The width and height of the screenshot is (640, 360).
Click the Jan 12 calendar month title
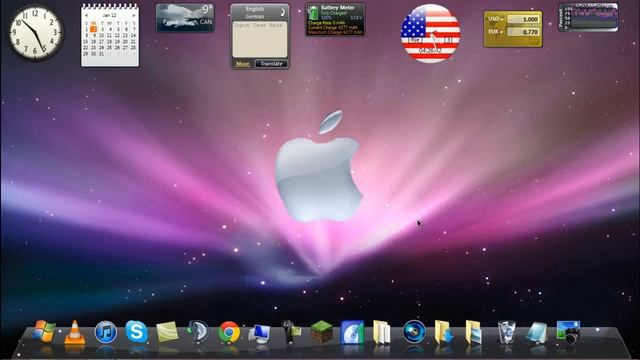point(109,16)
